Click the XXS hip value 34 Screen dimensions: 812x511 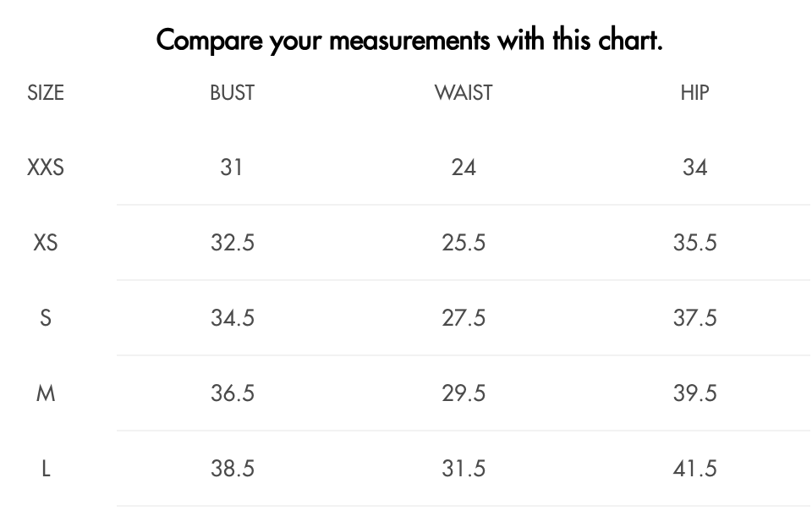click(x=694, y=168)
